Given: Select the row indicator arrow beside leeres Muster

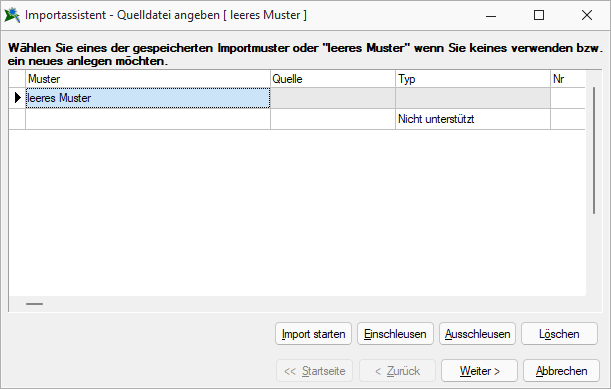Looking at the screenshot, I should 17,98.
